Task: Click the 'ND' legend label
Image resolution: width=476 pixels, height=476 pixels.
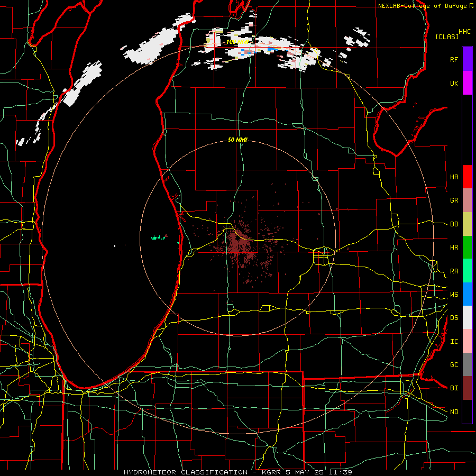Action: point(454,412)
